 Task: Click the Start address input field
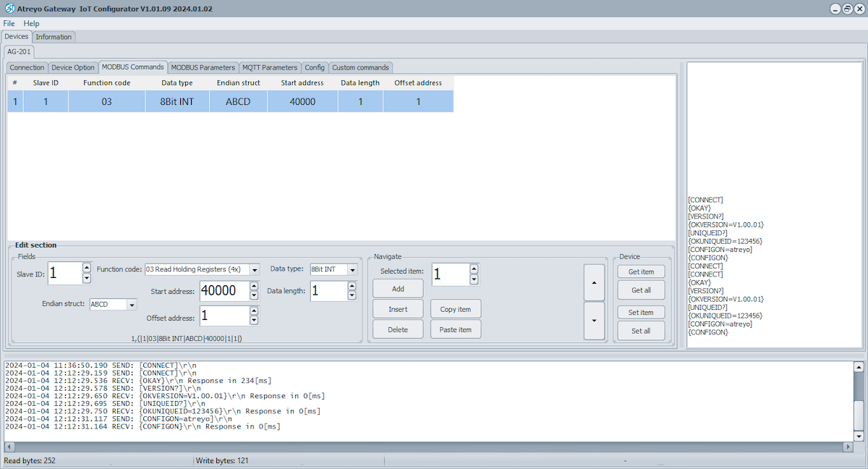point(224,291)
